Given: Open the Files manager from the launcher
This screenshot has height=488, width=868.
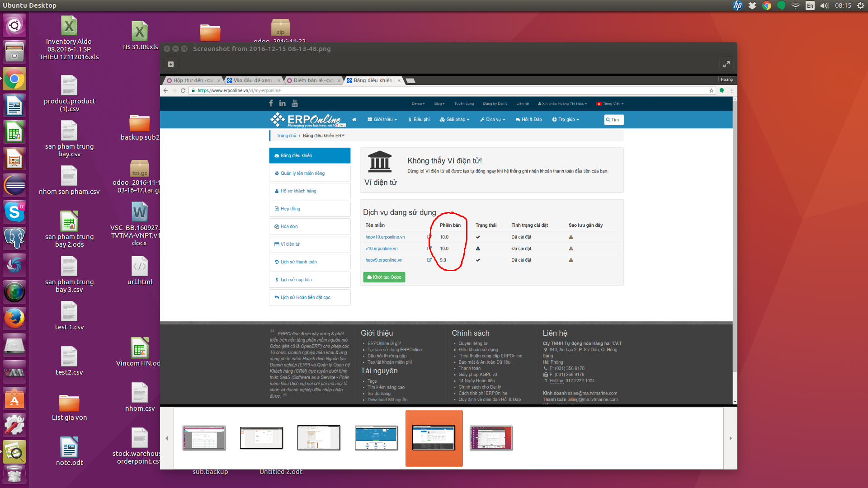Looking at the screenshot, I should (14, 52).
